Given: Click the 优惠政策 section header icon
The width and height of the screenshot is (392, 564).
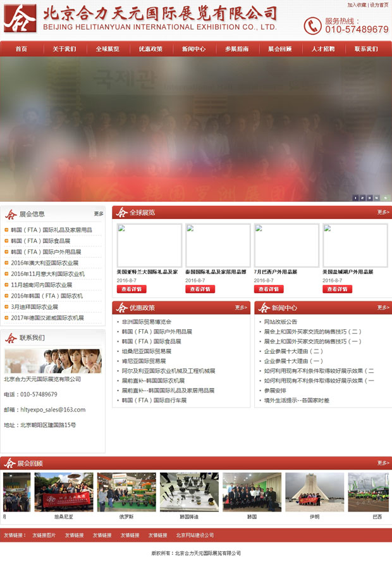Looking at the screenshot, I should click(121, 308).
